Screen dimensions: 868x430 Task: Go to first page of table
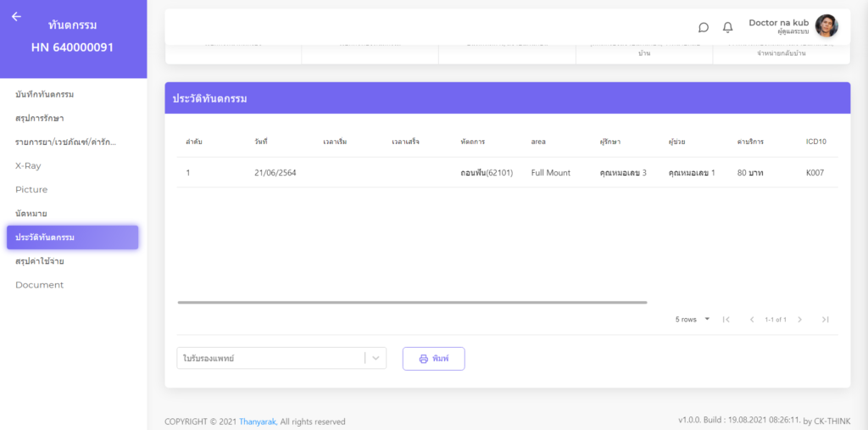(x=726, y=320)
